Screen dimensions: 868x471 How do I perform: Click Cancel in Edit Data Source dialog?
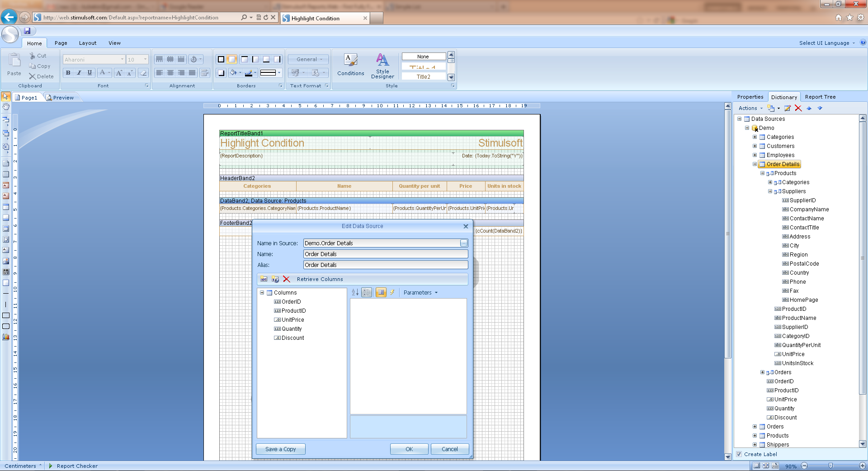[x=449, y=449]
